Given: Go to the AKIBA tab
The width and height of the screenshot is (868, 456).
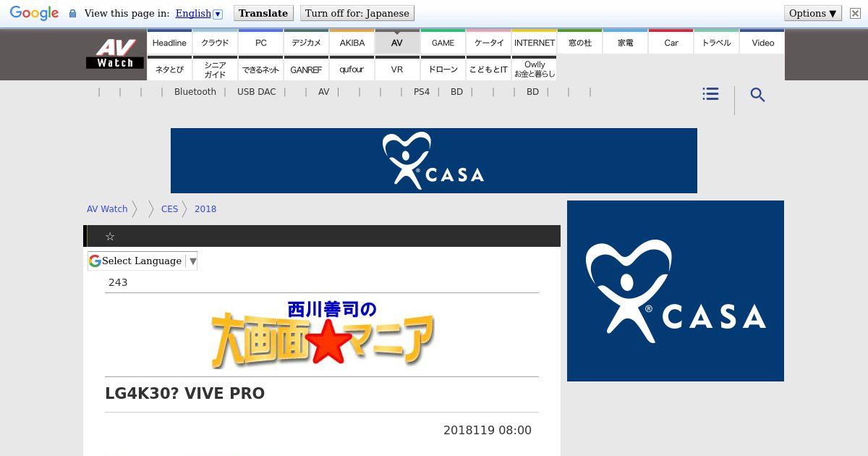Looking at the screenshot, I should click(x=352, y=42).
